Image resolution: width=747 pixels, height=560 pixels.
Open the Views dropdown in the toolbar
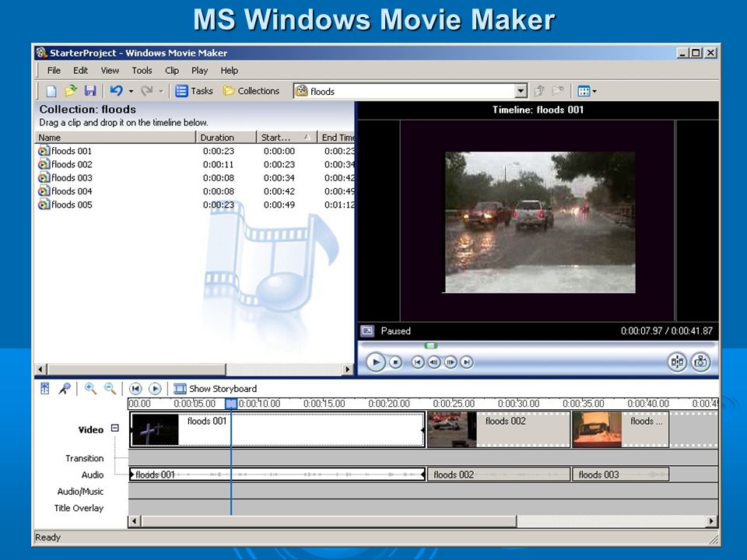click(x=587, y=90)
